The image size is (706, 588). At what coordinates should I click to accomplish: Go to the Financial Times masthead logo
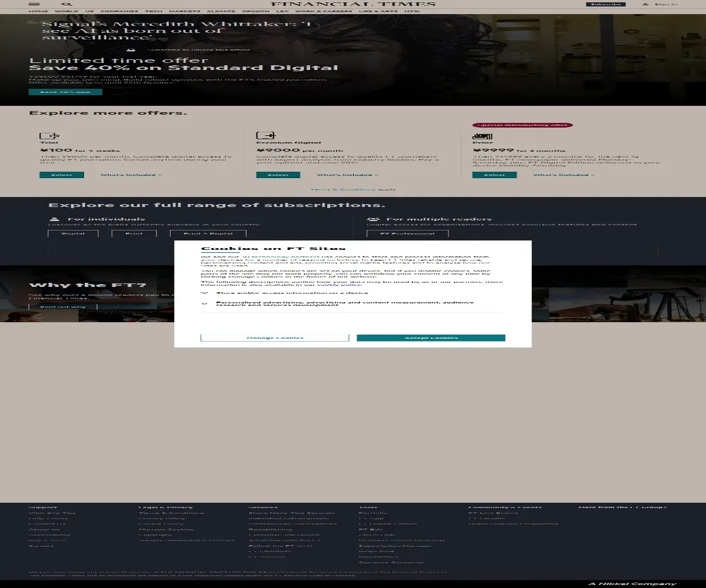tap(354, 4)
